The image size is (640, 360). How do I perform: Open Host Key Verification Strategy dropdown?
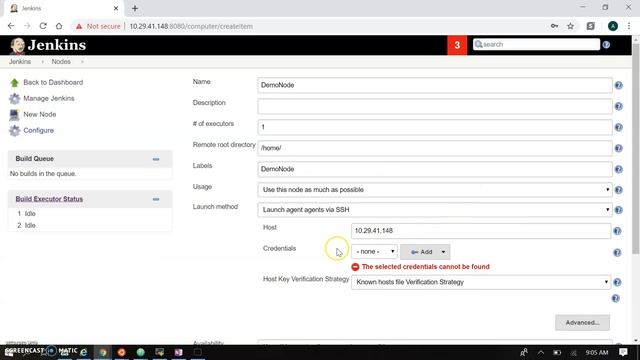pyautogui.click(x=481, y=282)
